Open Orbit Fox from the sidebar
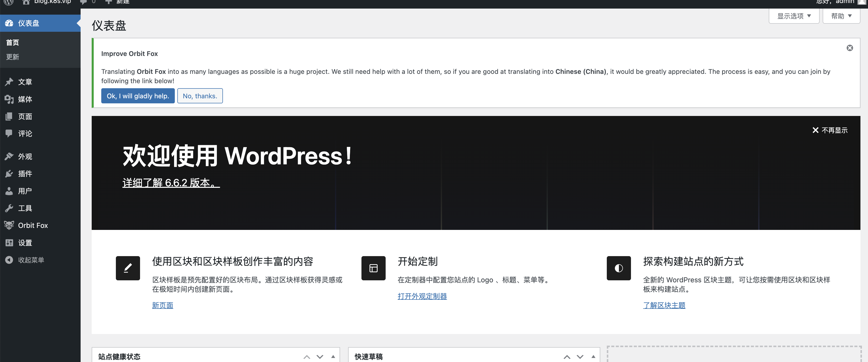The height and width of the screenshot is (362, 868). click(33, 225)
